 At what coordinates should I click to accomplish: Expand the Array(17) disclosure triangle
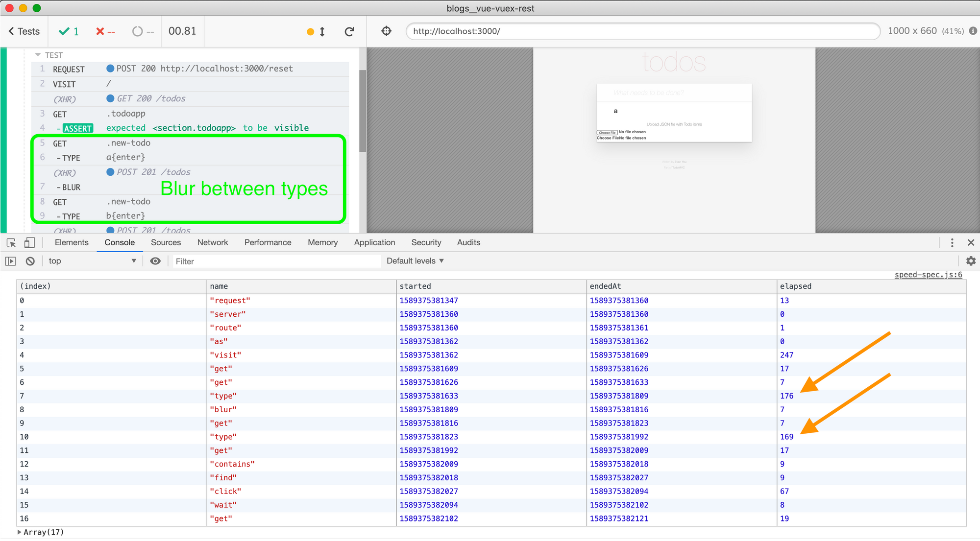[20, 532]
